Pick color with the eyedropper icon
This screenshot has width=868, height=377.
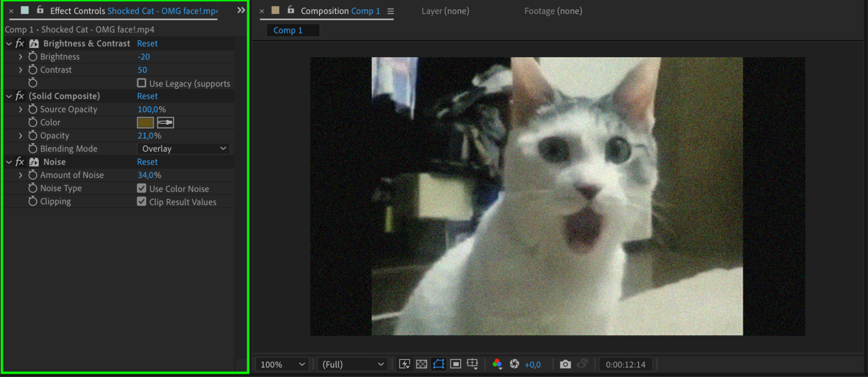coord(165,122)
